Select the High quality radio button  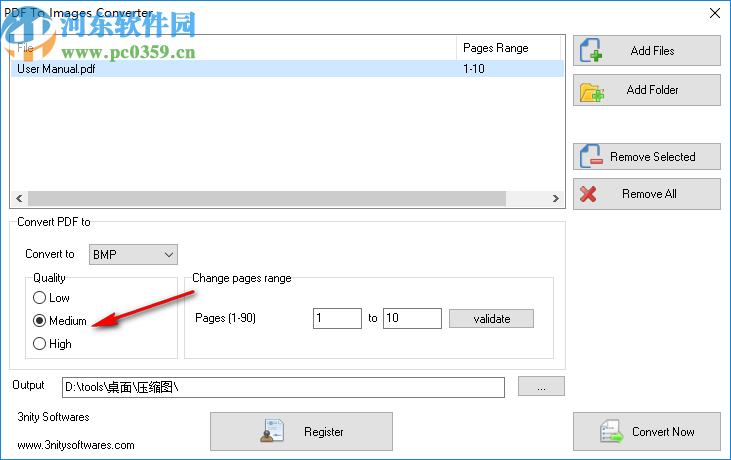[x=40, y=343]
